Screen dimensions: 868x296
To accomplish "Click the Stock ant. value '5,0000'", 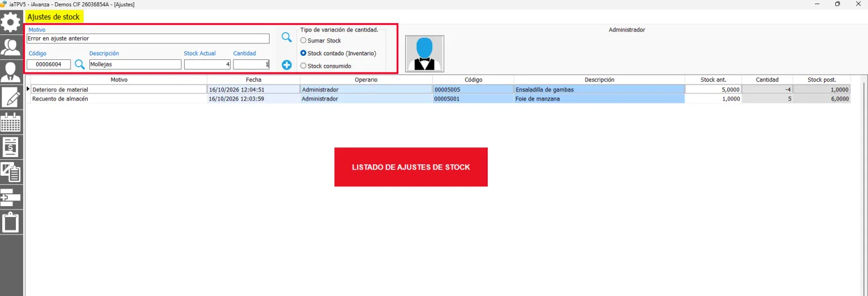I will pos(713,89).
